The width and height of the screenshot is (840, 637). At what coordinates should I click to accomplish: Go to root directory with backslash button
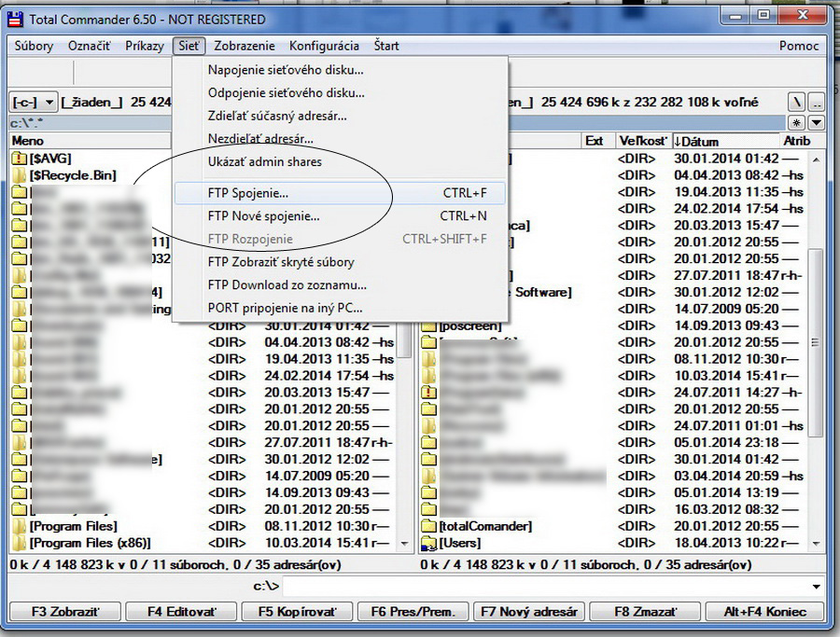pyautogui.click(x=797, y=102)
